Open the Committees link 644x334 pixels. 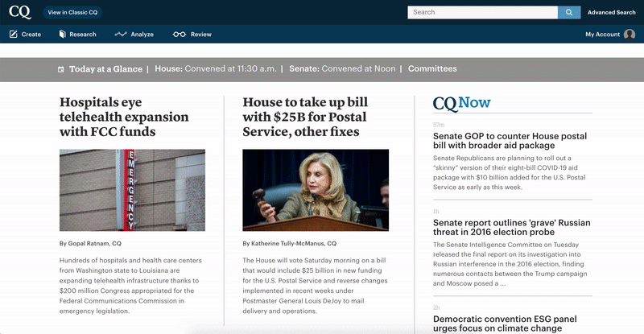click(432, 68)
